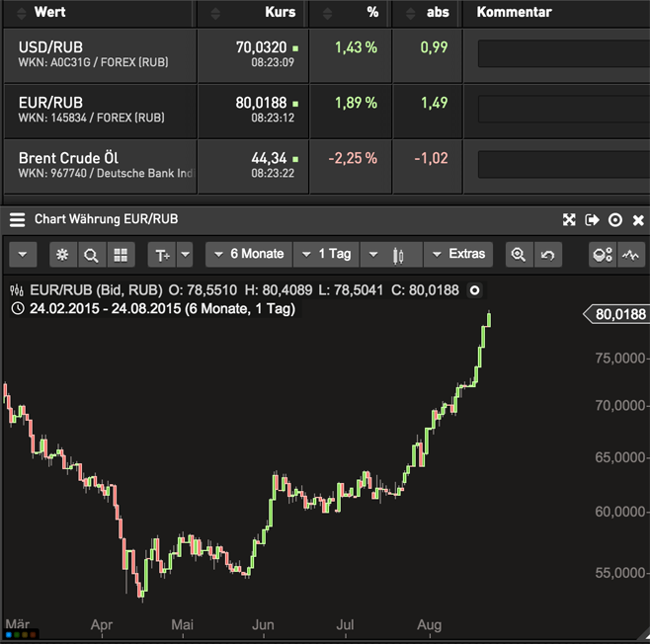Click the chart settings gear icon
Screen dimensions: 650x644
pos(62,255)
